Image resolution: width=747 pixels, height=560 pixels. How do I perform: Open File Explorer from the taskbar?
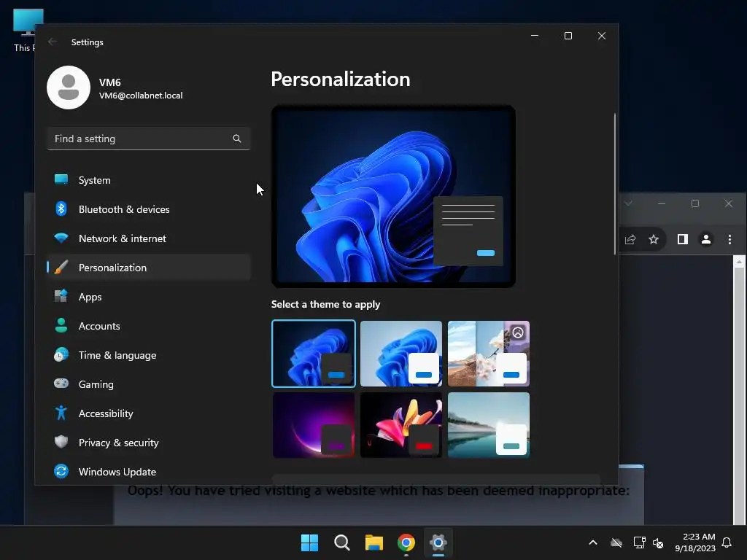(x=374, y=542)
